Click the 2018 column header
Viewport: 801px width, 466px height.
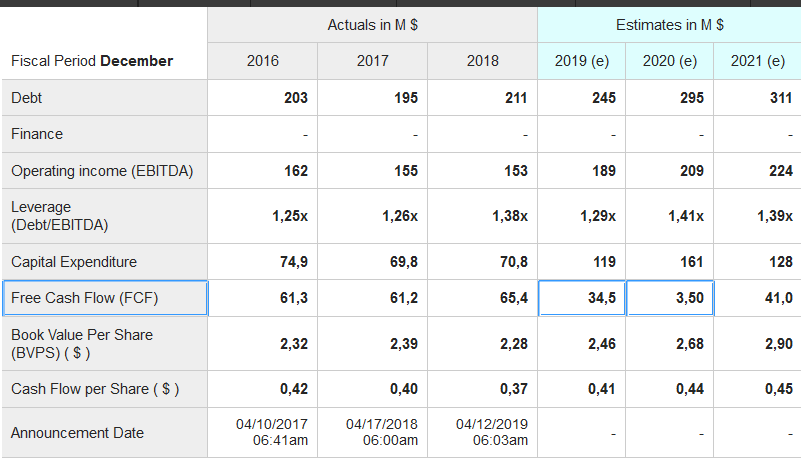482,61
